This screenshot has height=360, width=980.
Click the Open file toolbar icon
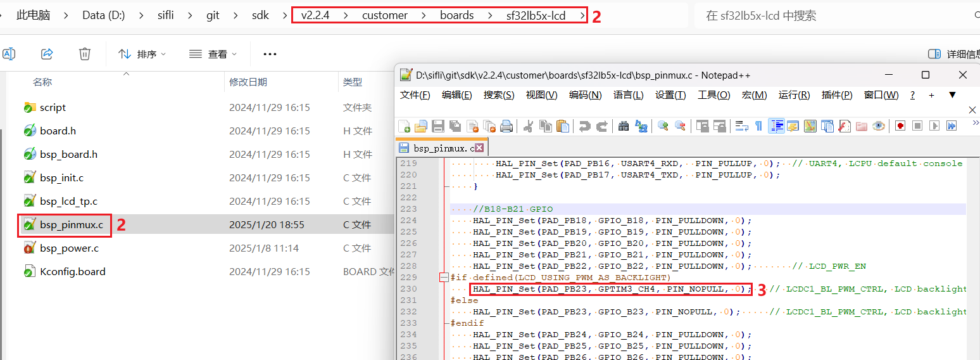(x=421, y=126)
